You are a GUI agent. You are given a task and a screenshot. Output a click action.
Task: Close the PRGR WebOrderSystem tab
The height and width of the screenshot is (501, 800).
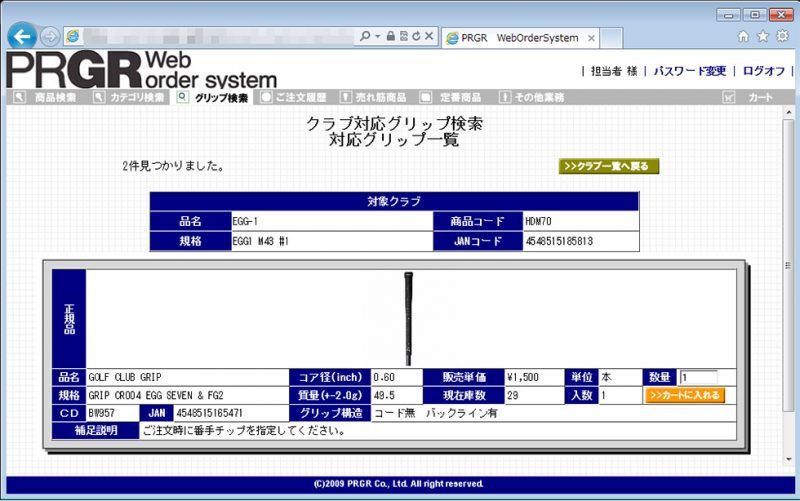click(x=591, y=38)
